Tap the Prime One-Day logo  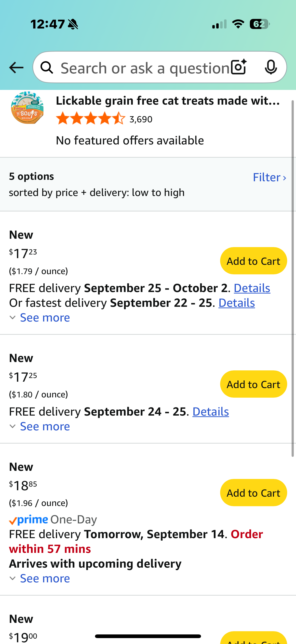pos(53,519)
